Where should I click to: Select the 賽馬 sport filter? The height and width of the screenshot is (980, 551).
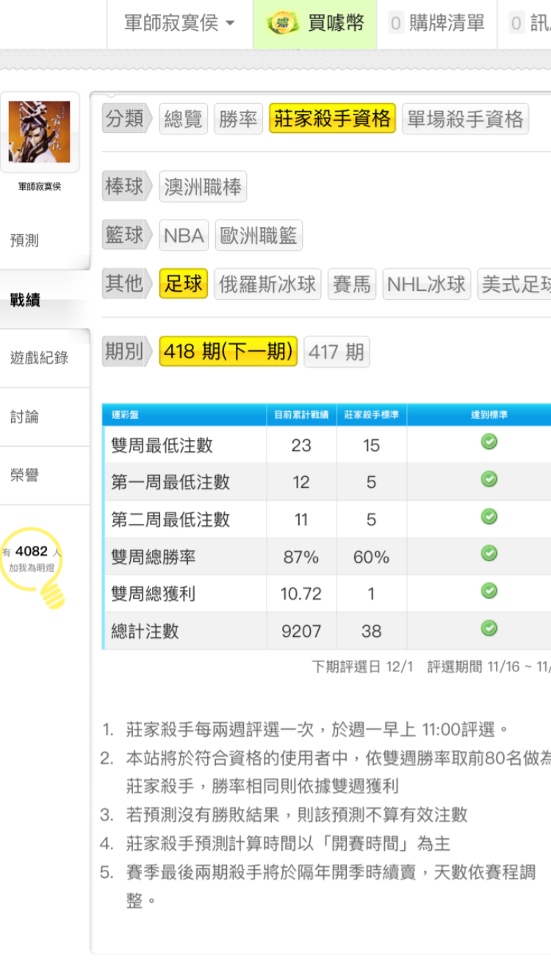[352, 284]
